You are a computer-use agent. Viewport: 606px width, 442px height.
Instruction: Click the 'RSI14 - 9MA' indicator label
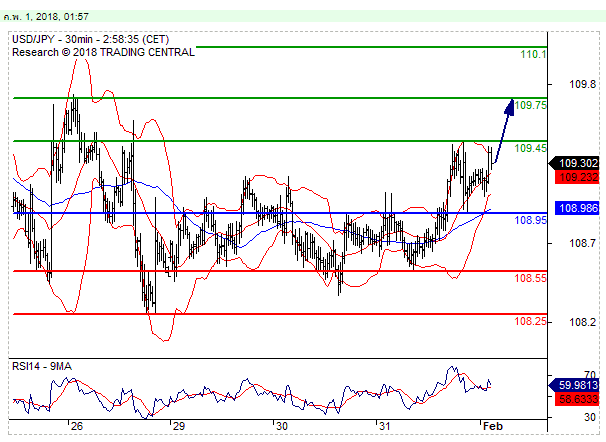tap(42, 366)
